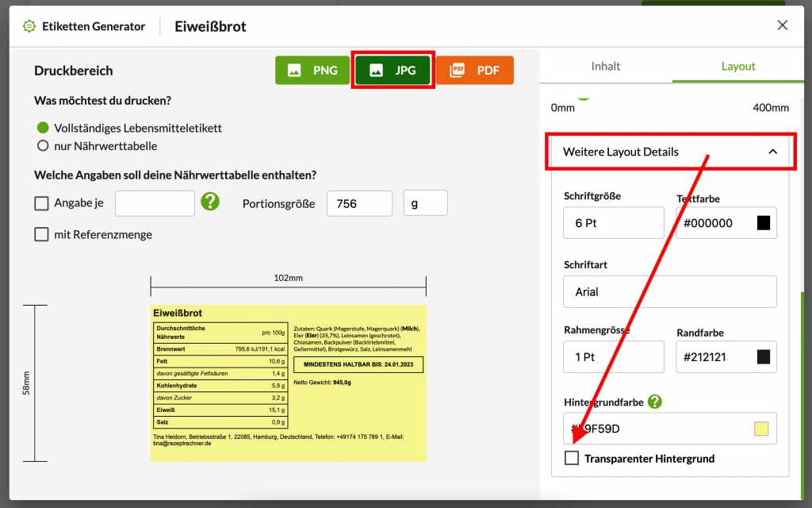812x508 pixels.
Task: Open the Schriftgröße selection field
Action: coord(613,223)
